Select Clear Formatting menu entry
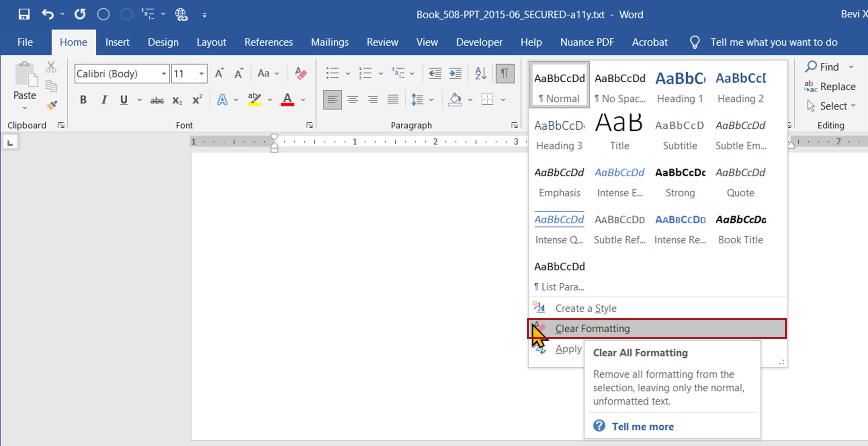868x446 pixels. [592, 328]
